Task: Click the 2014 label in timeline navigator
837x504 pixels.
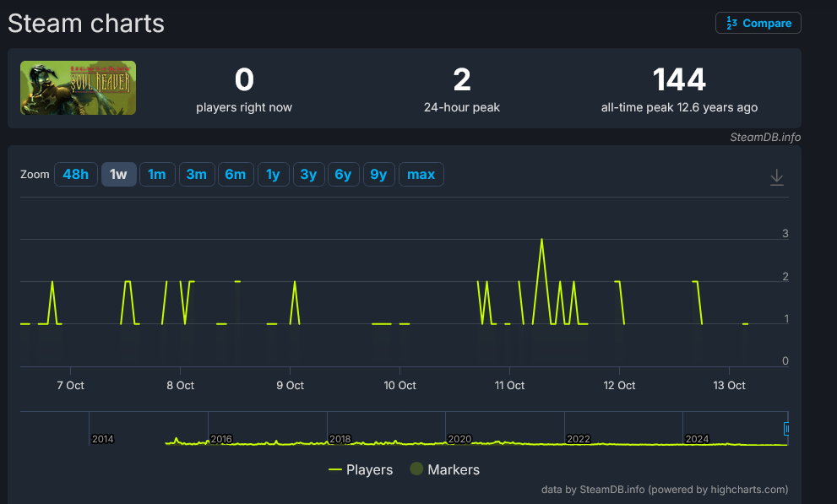Action: click(x=102, y=439)
